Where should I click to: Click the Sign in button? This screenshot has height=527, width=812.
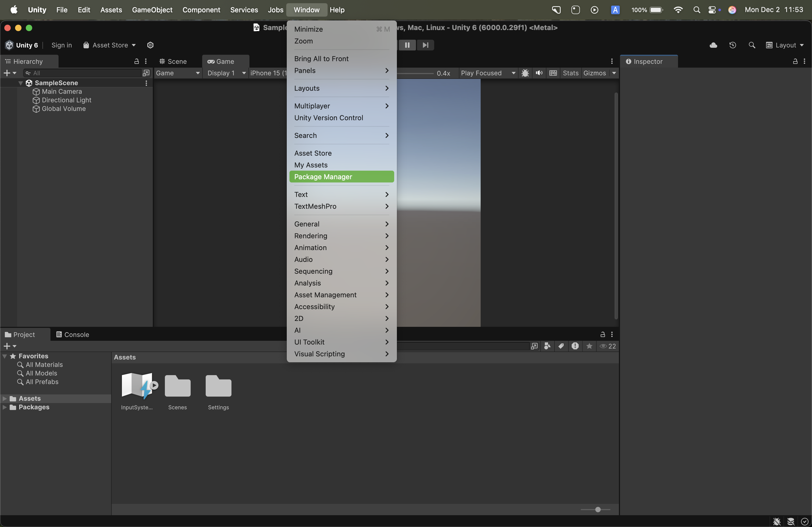point(61,45)
